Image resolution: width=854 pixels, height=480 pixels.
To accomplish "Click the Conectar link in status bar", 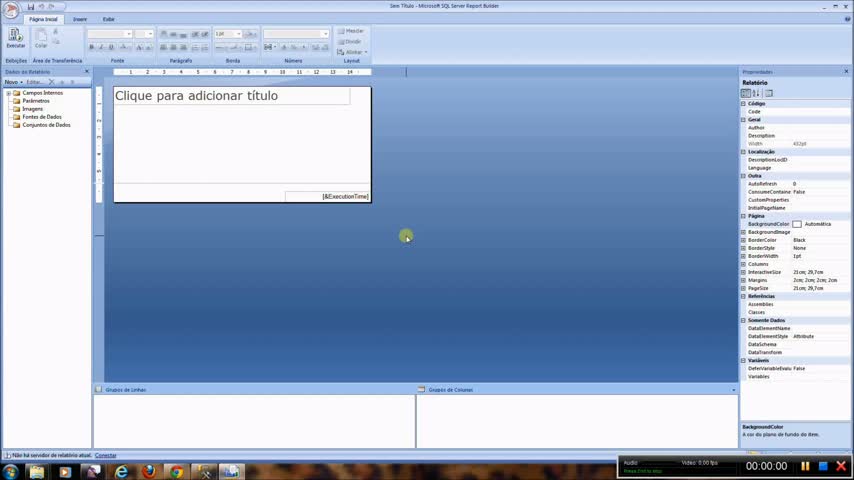I will coord(105,455).
